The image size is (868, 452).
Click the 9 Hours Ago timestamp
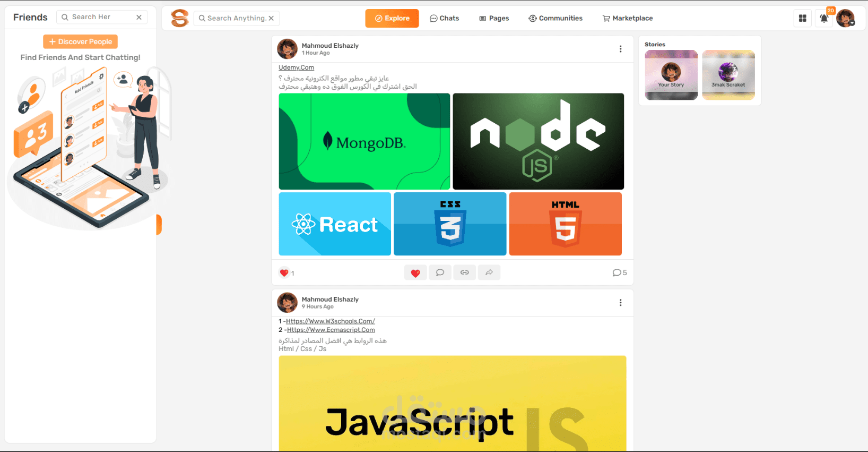click(x=318, y=307)
